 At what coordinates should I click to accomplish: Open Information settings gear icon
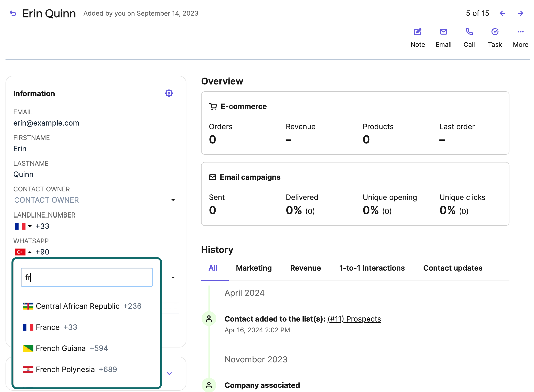click(x=169, y=93)
